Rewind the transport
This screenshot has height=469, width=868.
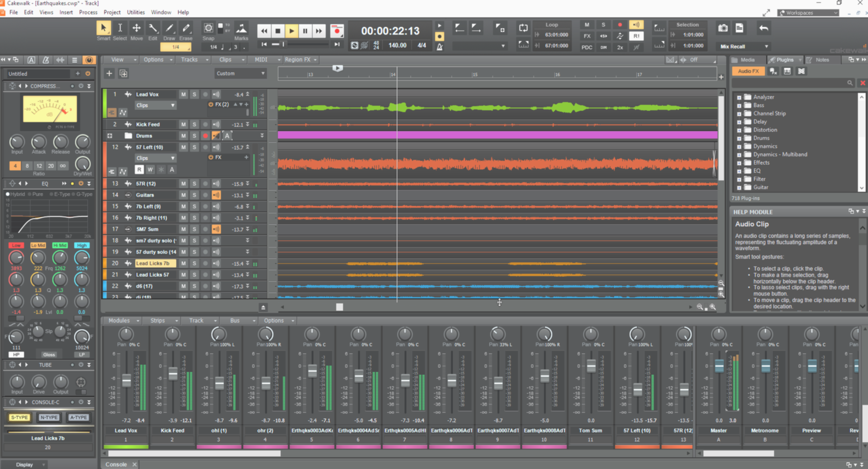coord(264,31)
